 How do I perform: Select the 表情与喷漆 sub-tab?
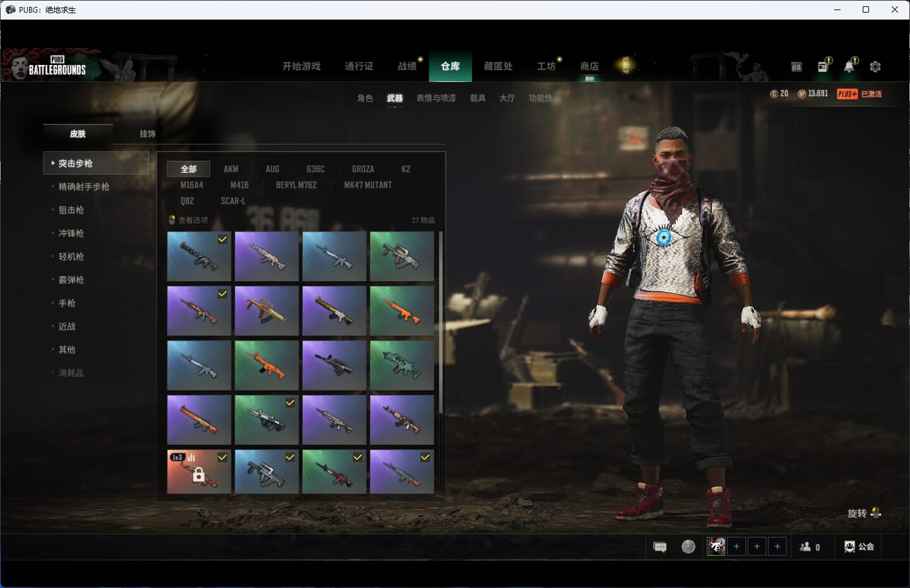[x=435, y=98]
